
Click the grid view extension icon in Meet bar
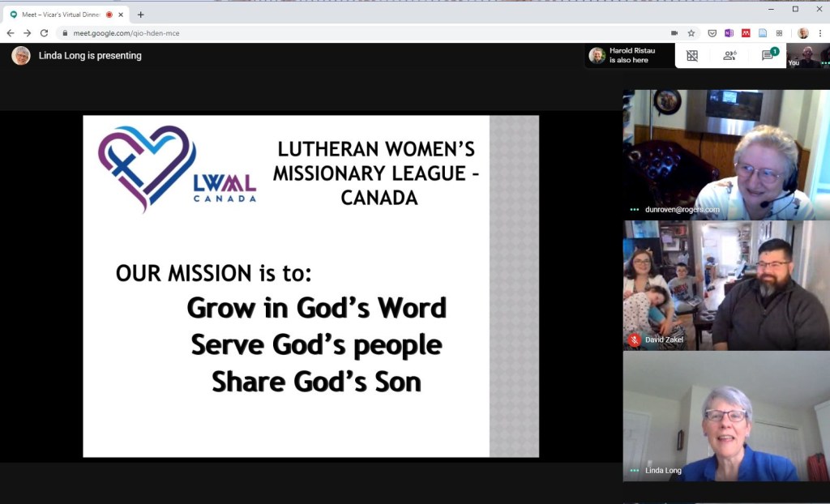tap(692, 55)
